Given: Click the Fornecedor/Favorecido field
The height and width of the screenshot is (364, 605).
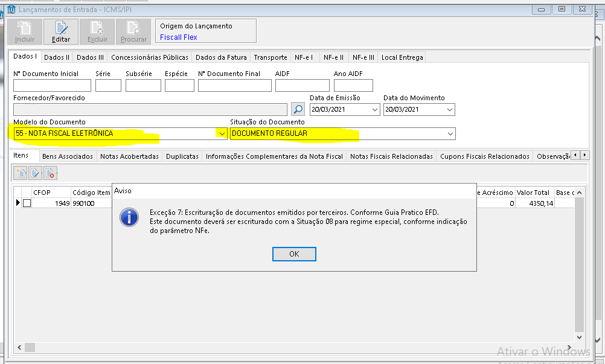Looking at the screenshot, I should tap(150, 109).
